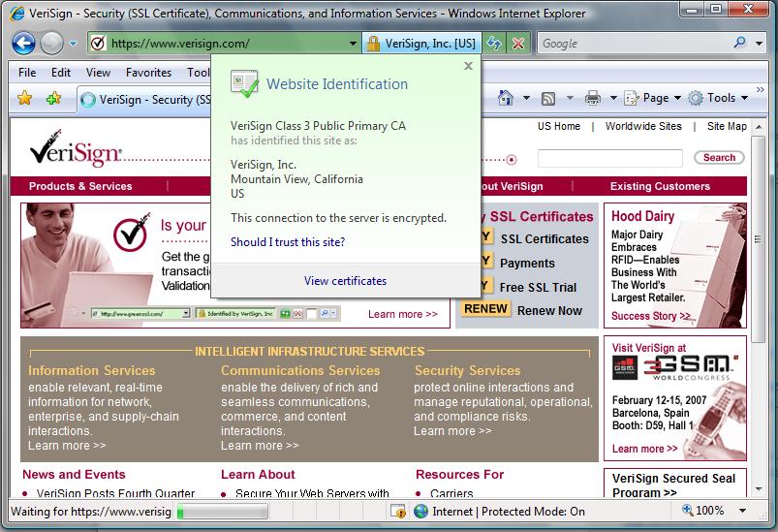
Task: Open the search provider options dropdown
Action: click(x=760, y=44)
